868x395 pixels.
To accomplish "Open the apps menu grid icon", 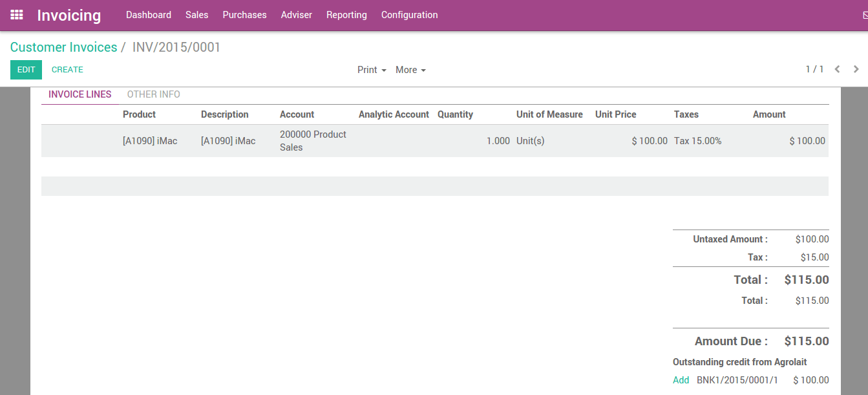I will click(16, 15).
